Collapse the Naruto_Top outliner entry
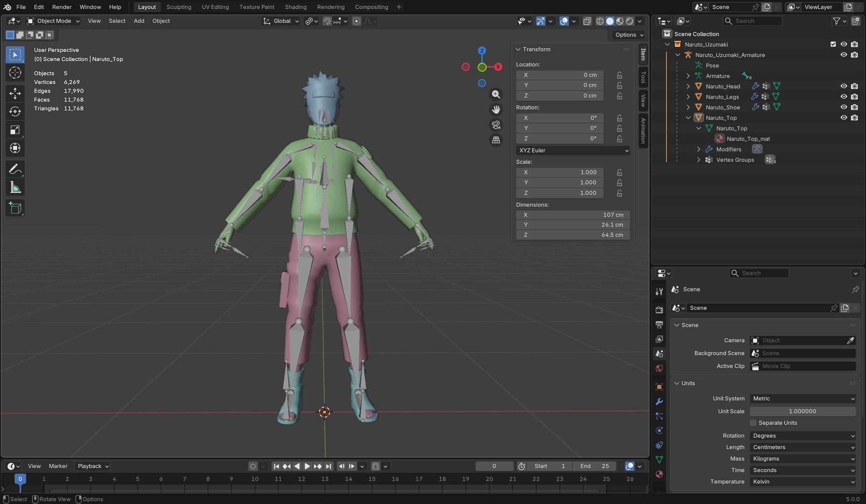 [688, 118]
